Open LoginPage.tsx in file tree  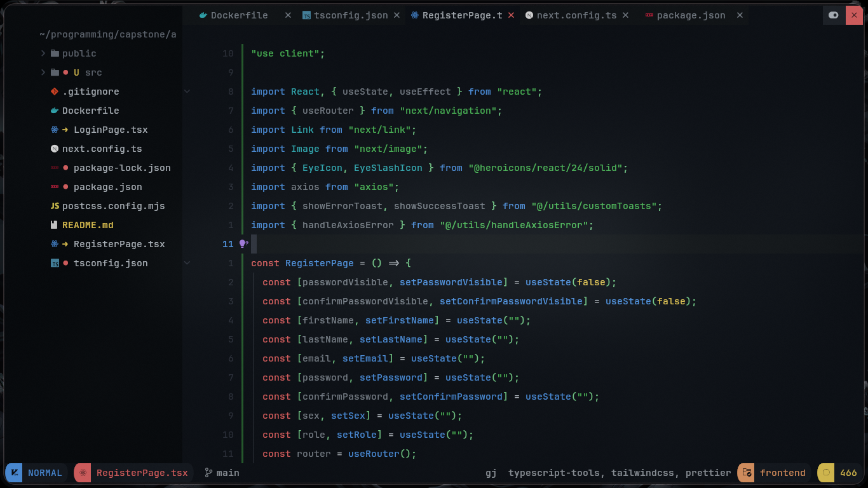[x=111, y=130]
